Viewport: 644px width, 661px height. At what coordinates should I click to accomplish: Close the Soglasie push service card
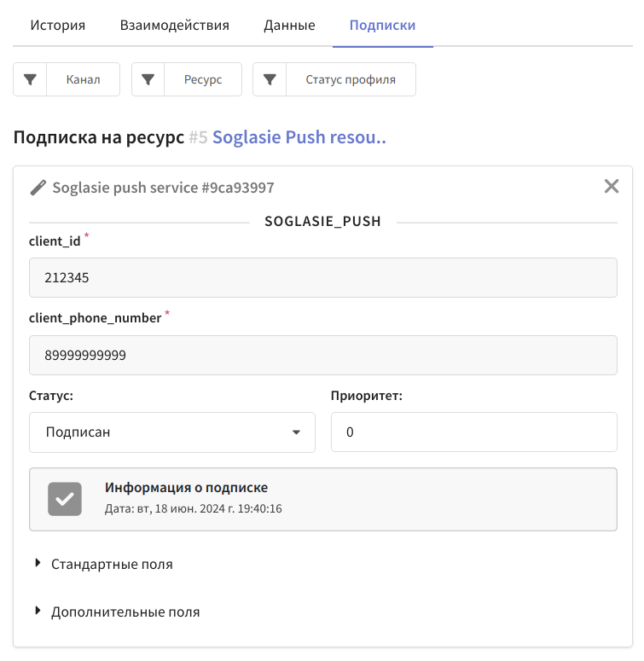611,186
